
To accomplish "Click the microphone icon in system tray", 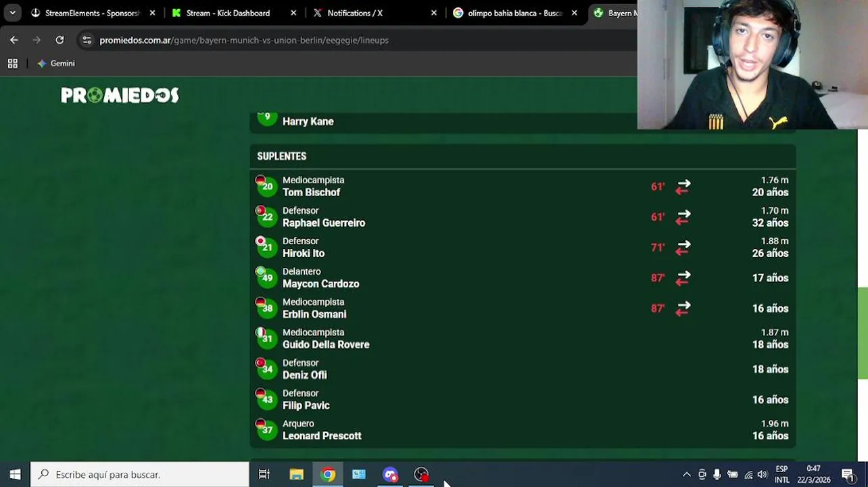I will [x=717, y=474].
